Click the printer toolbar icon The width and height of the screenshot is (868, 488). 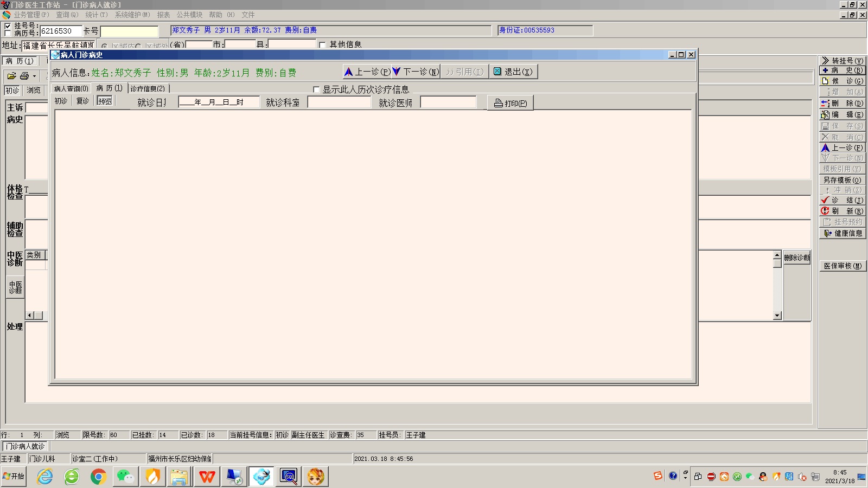[x=24, y=76]
